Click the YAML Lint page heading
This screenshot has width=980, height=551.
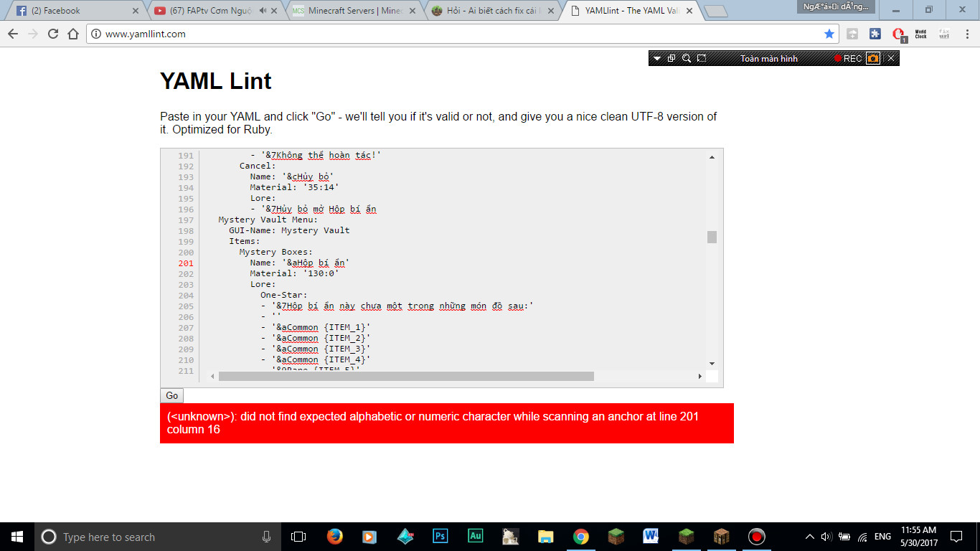coord(215,81)
